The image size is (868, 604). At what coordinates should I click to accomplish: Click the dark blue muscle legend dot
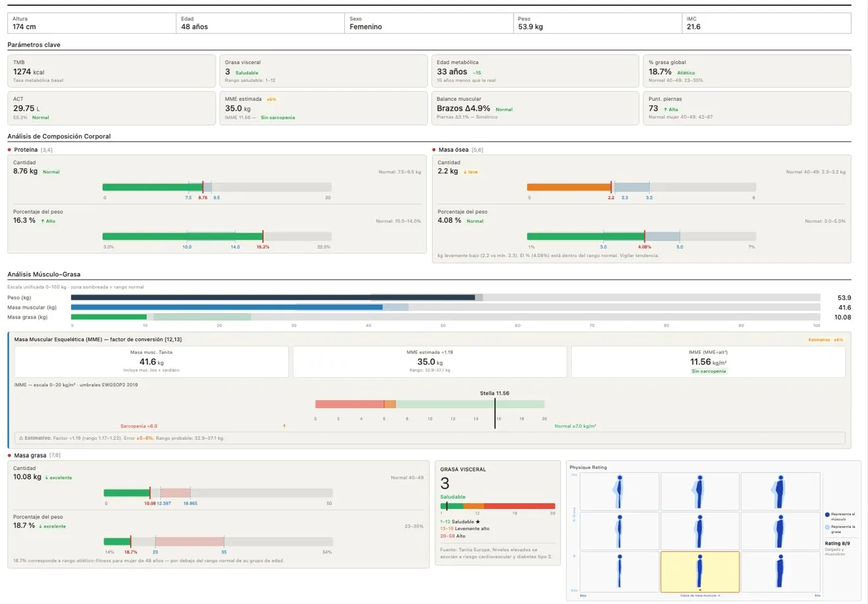tap(828, 514)
